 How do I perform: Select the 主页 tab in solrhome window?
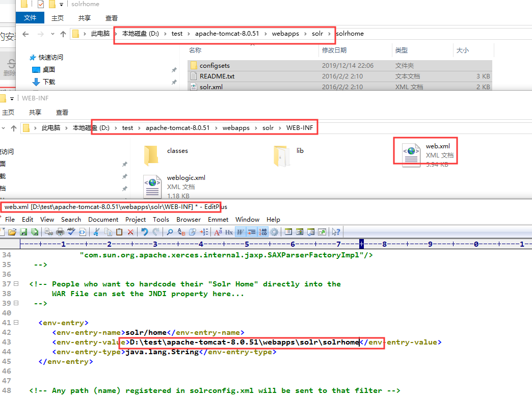58,18
